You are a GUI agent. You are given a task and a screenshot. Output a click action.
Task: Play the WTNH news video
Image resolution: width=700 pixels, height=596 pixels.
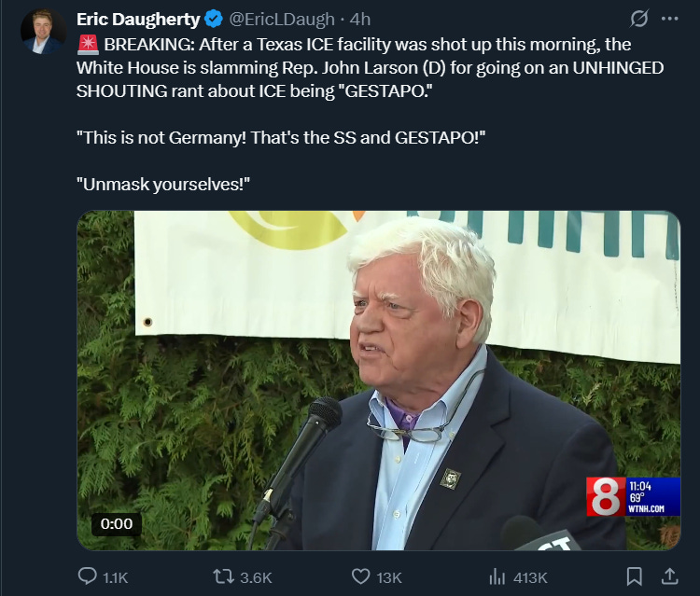click(x=379, y=381)
